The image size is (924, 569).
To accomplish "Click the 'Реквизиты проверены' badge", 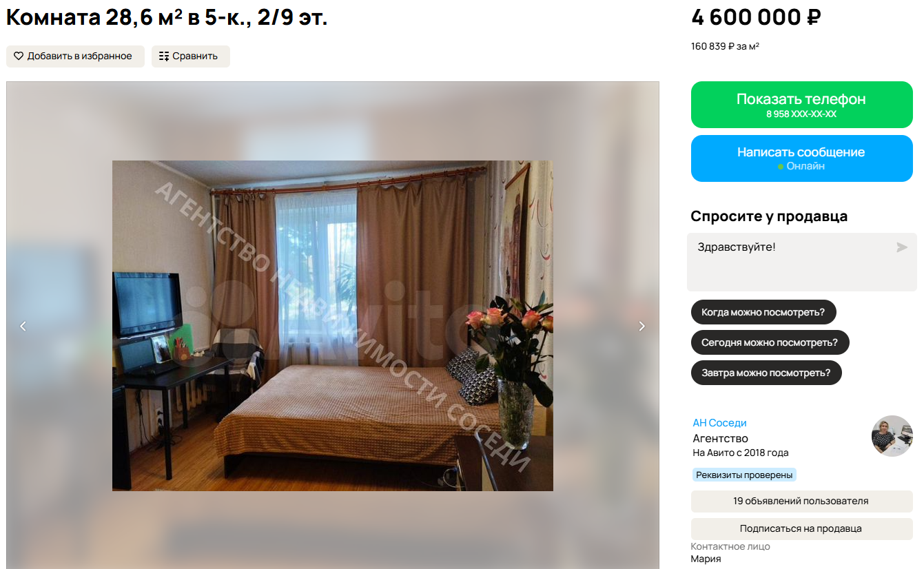I will coord(744,475).
